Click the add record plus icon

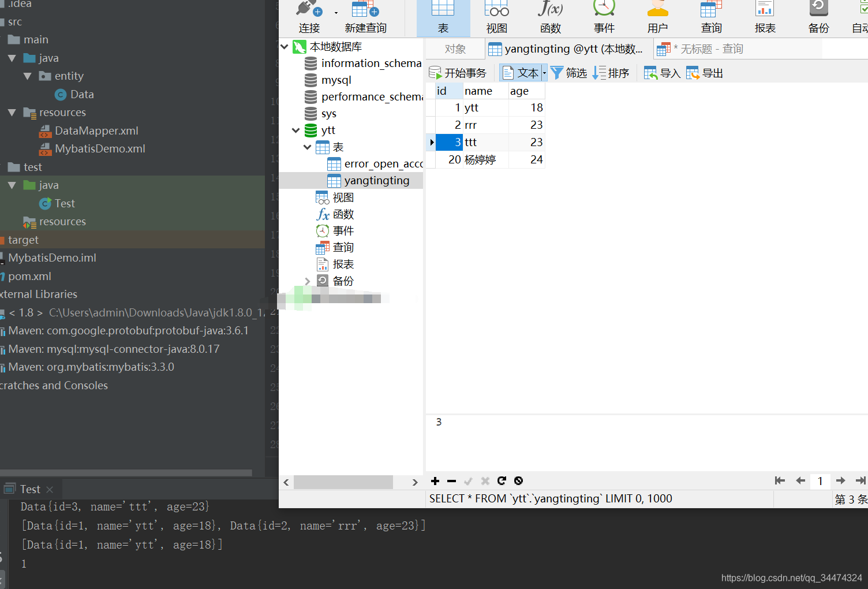click(x=435, y=481)
